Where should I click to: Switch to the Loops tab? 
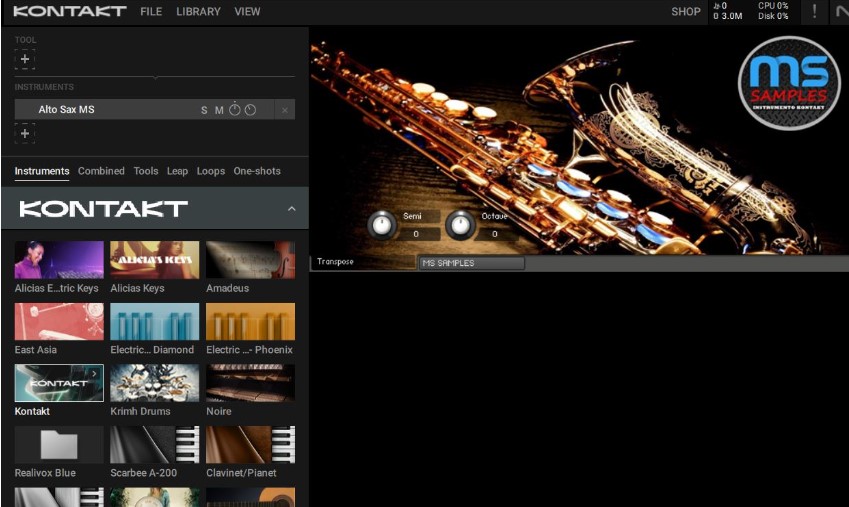click(x=211, y=171)
